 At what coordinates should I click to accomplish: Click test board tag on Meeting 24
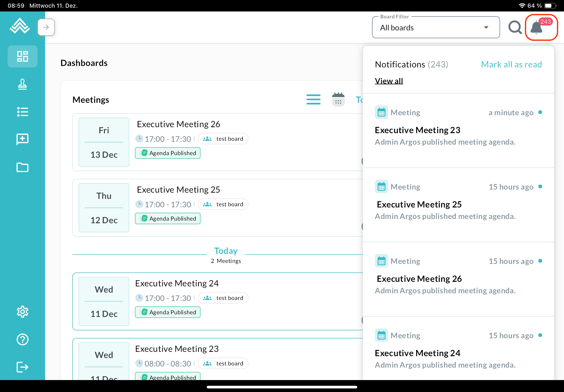(x=223, y=298)
